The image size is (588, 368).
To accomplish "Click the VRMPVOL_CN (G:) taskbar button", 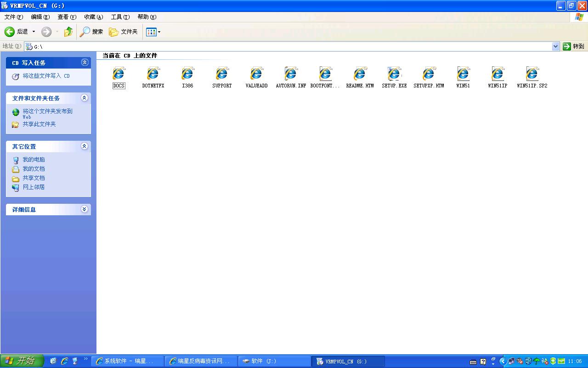I will coord(348,361).
